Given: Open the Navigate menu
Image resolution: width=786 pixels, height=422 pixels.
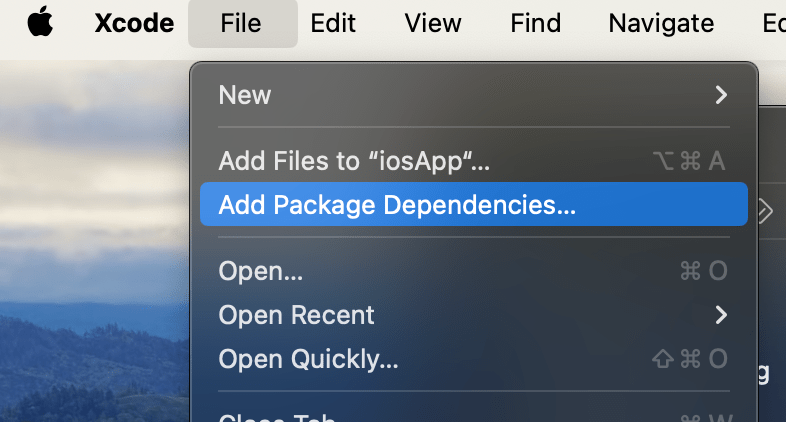Looking at the screenshot, I should click(661, 23).
